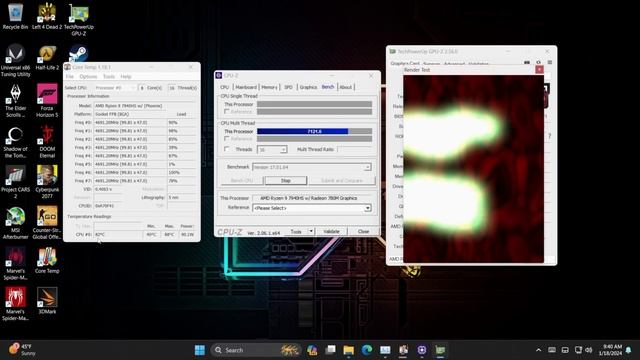Screen dimensions: 640x360
Task: Click the taskbar Search box
Action: click(256, 350)
